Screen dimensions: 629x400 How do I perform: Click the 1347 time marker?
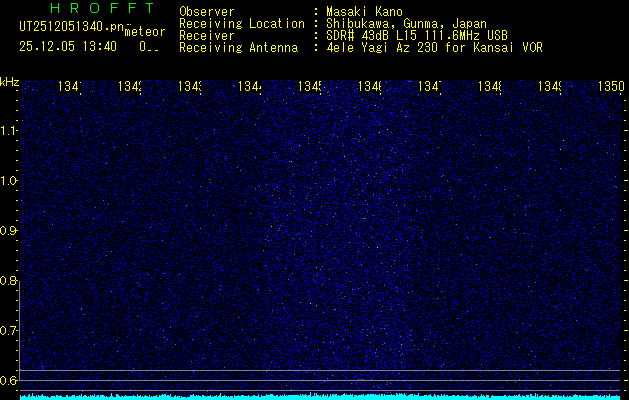(430, 87)
